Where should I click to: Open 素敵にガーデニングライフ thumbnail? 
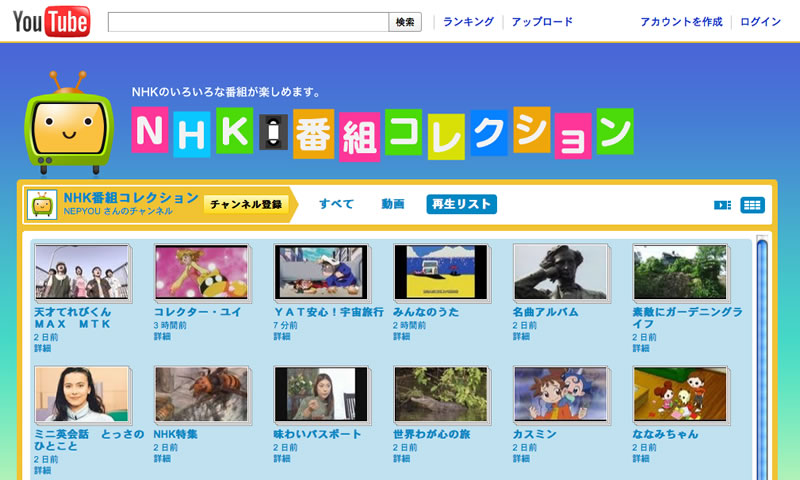point(680,272)
